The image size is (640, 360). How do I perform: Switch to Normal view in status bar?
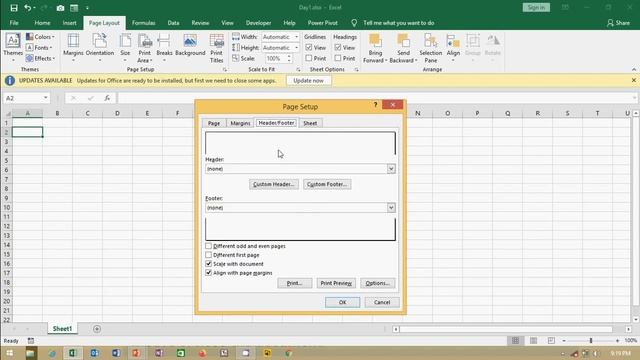(516, 340)
